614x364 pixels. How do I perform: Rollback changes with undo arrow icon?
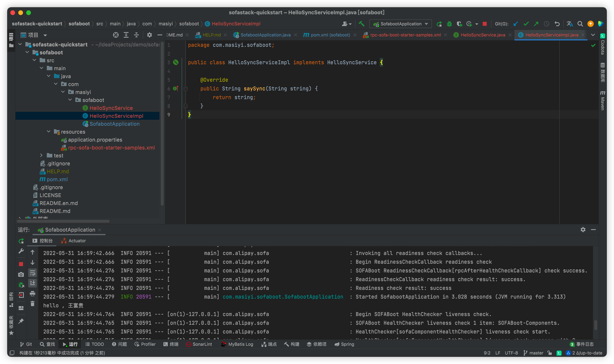[557, 24]
